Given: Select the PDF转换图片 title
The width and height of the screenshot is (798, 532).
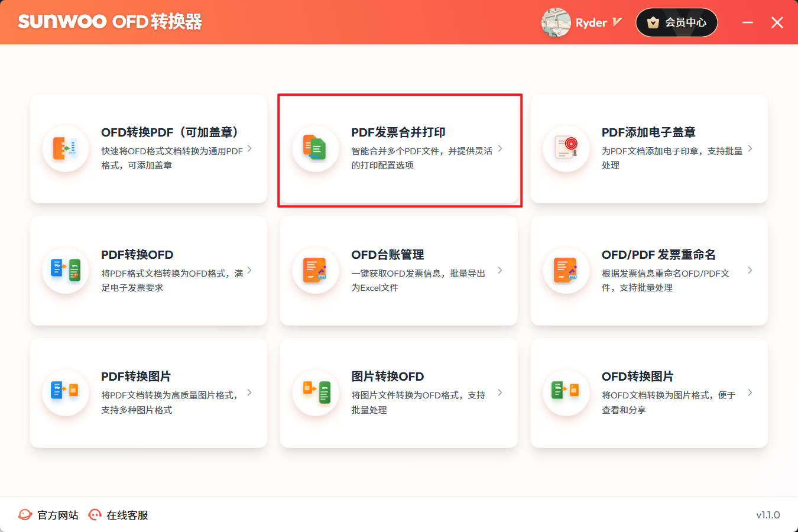Looking at the screenshot, I should coord(136,377).
